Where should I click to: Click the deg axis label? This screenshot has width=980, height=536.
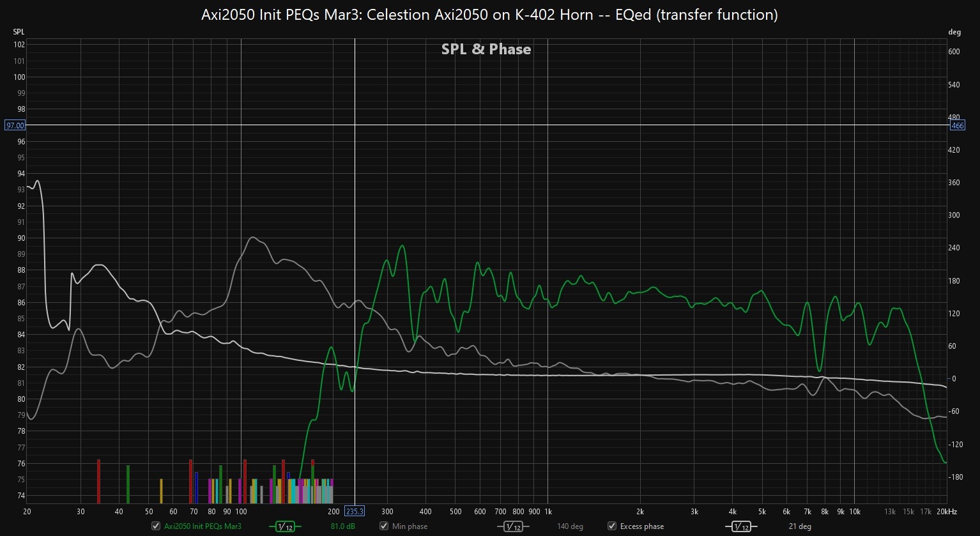(x=954, y=32)
